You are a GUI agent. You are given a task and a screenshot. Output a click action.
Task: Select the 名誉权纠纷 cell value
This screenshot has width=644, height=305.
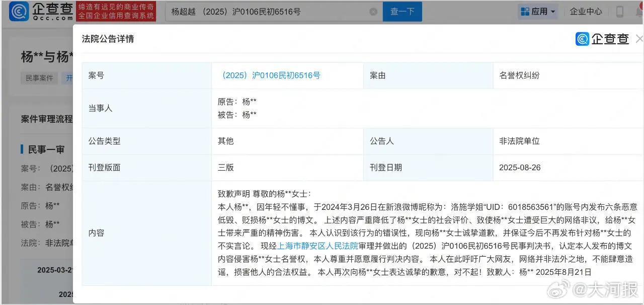(x=519, y=75)
